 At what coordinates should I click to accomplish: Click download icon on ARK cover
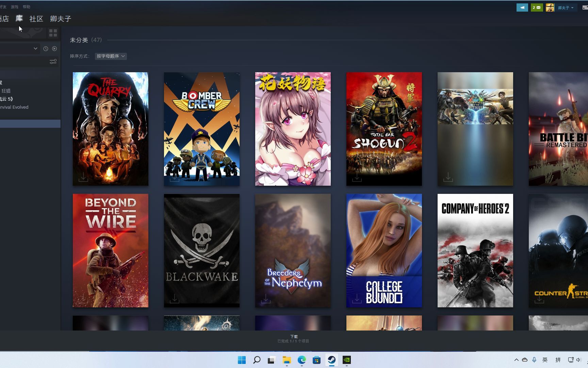tap(448, 177)
